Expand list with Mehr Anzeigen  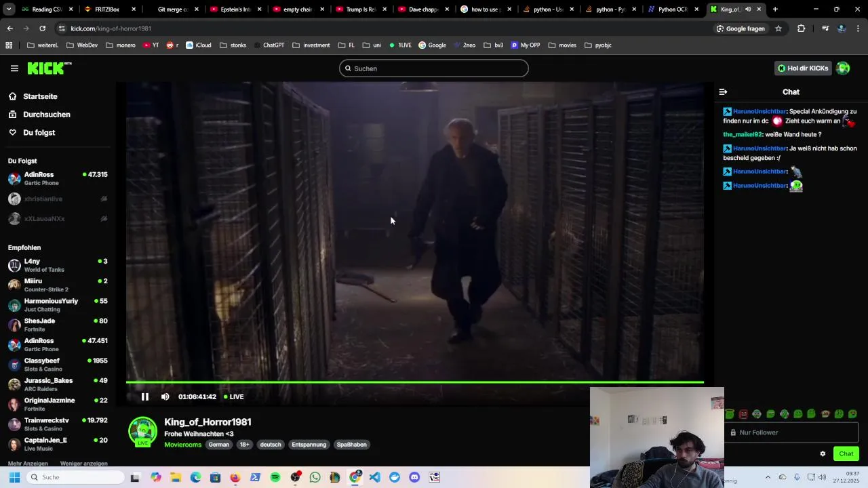coord(28,464)
